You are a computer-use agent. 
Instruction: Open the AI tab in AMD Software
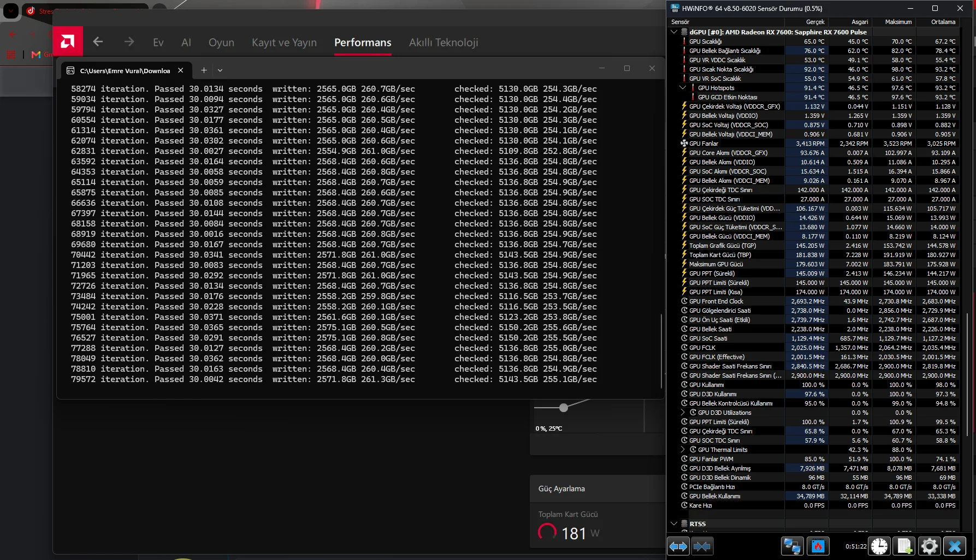click(x=186, y=42)
